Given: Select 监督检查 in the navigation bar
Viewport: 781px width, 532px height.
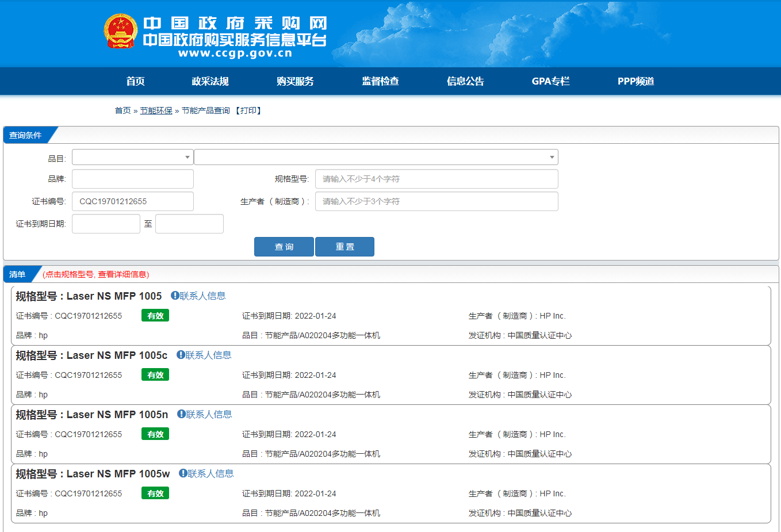Looking at the screenshot, I should (380, 81).
